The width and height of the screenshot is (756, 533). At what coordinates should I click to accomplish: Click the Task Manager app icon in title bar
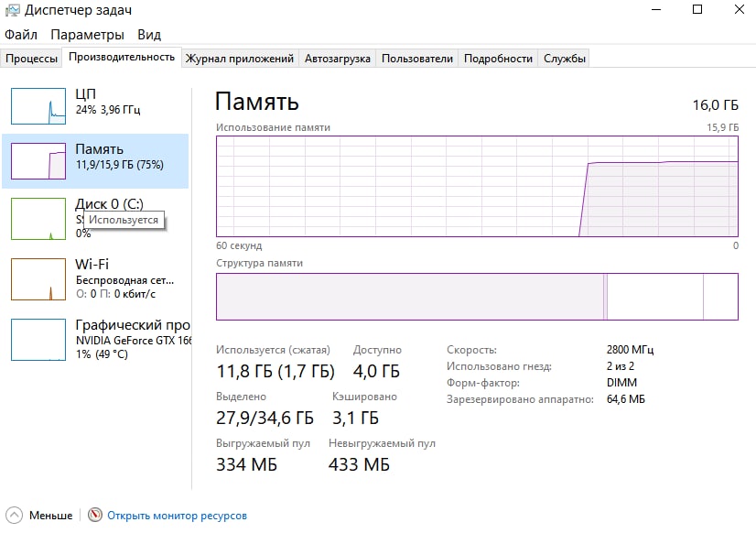click(11, 11)
